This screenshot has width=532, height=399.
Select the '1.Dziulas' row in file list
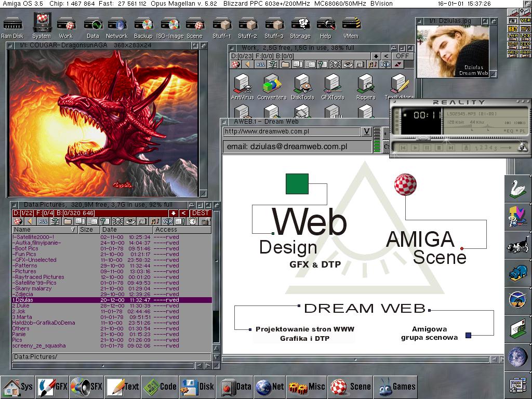(112, 300)
